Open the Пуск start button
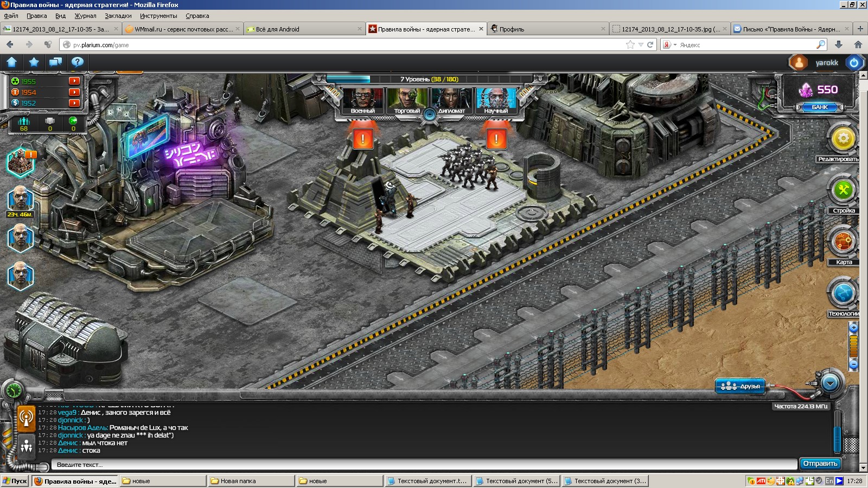 (15, 481)
